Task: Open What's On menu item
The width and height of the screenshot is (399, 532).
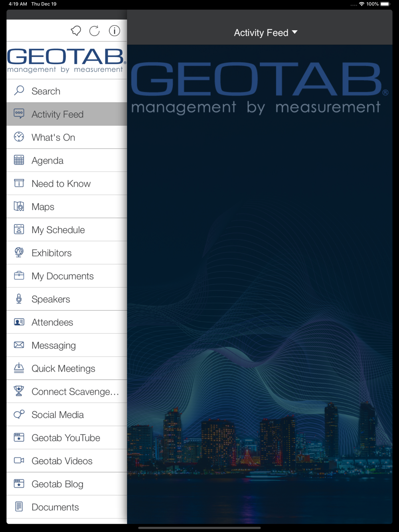Action: (67, 137)
